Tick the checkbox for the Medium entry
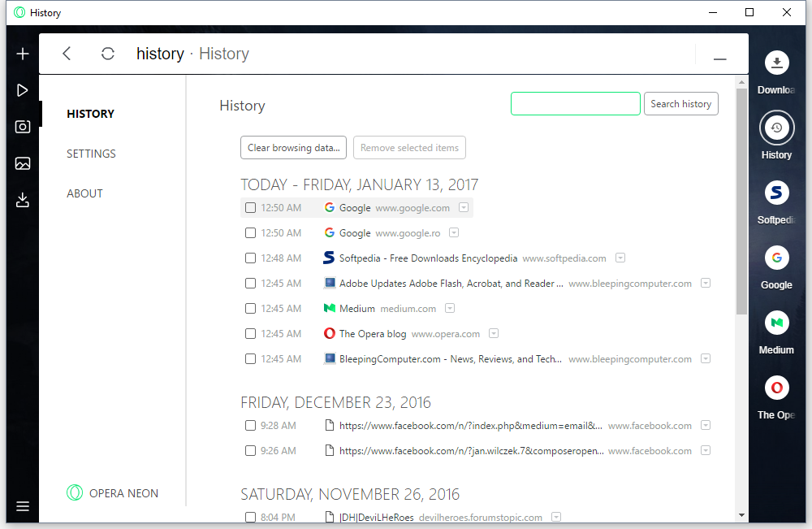The image size is (812, 529). (x=250, y=308)
